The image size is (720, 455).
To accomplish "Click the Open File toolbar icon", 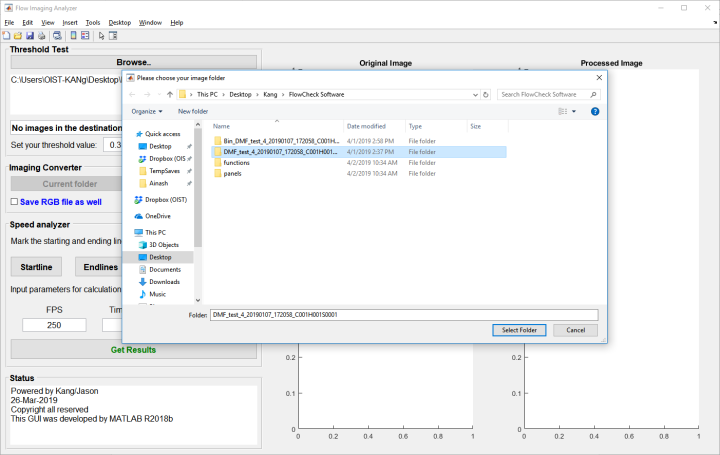I will [x=19, y=36].
